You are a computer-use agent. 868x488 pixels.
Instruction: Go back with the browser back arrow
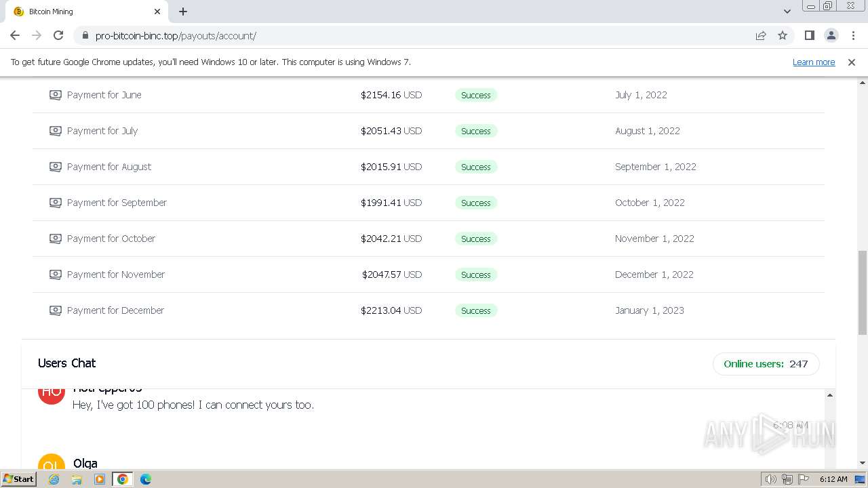15,35
